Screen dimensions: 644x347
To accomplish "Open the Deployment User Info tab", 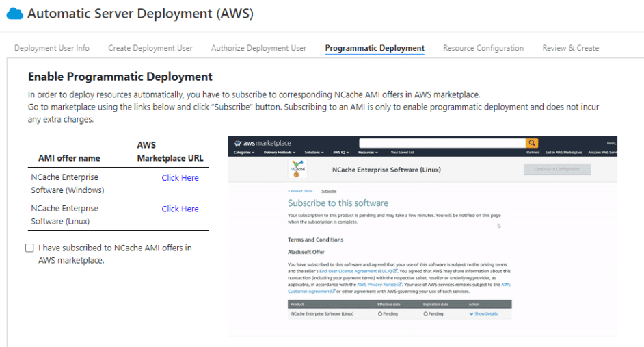I will 52,48.
